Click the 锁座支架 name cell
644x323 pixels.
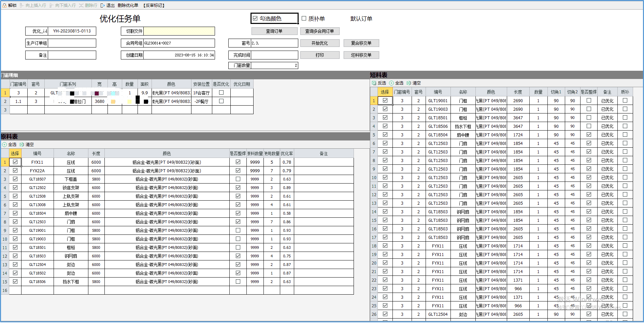coord(71,188)
